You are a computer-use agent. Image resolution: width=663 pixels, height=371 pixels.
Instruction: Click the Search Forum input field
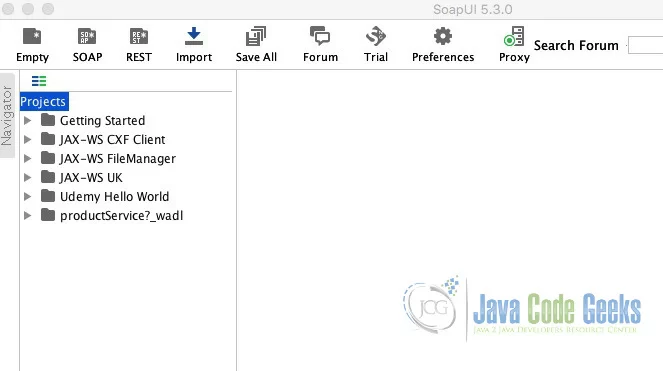click(x=646, y=45)
